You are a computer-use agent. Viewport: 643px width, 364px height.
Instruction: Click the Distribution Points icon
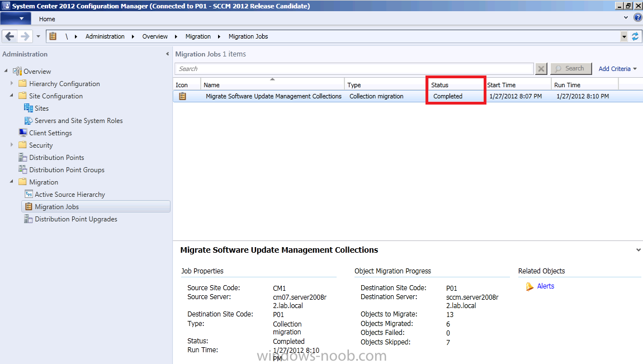click(x=22, y=158)
